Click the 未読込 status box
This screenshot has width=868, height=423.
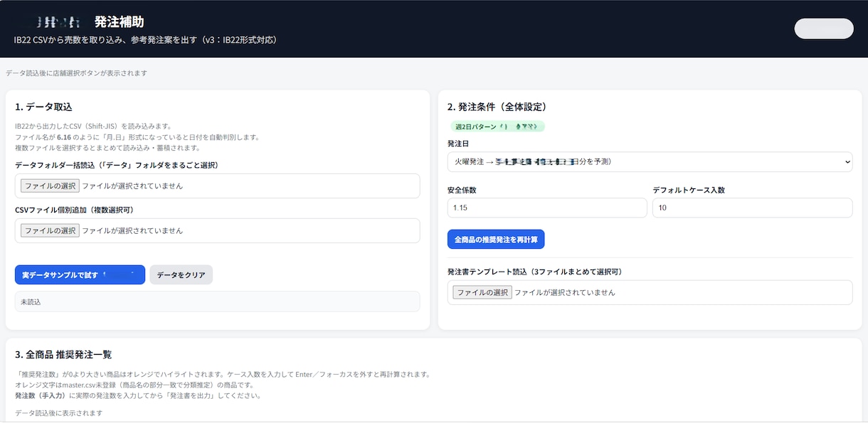217,301
